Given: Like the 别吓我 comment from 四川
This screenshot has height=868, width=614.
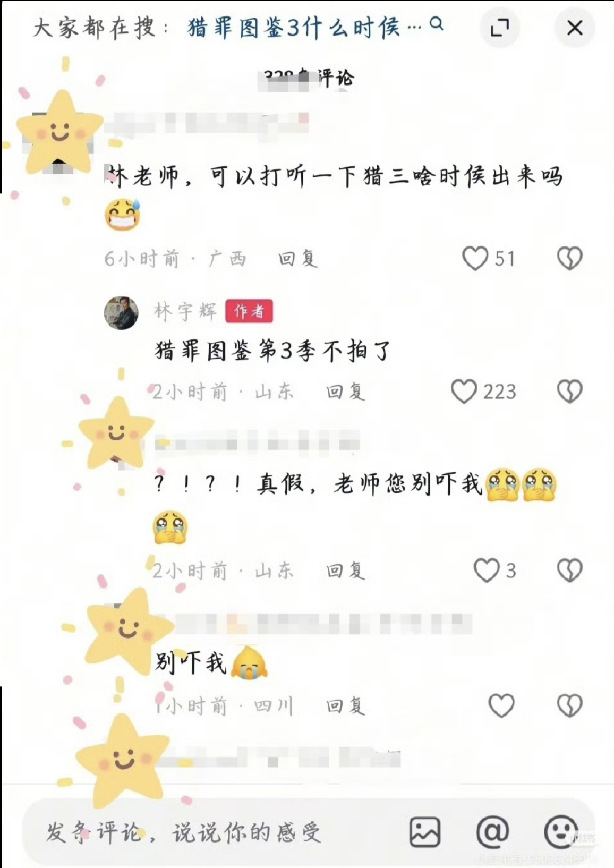Looking at the screenshot, I should click(501, 706).
